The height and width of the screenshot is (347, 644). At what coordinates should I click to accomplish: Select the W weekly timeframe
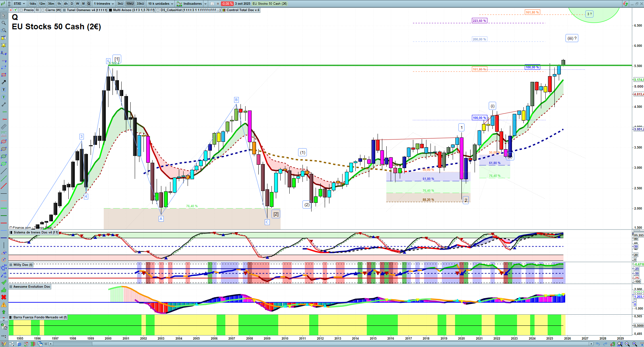77,4
